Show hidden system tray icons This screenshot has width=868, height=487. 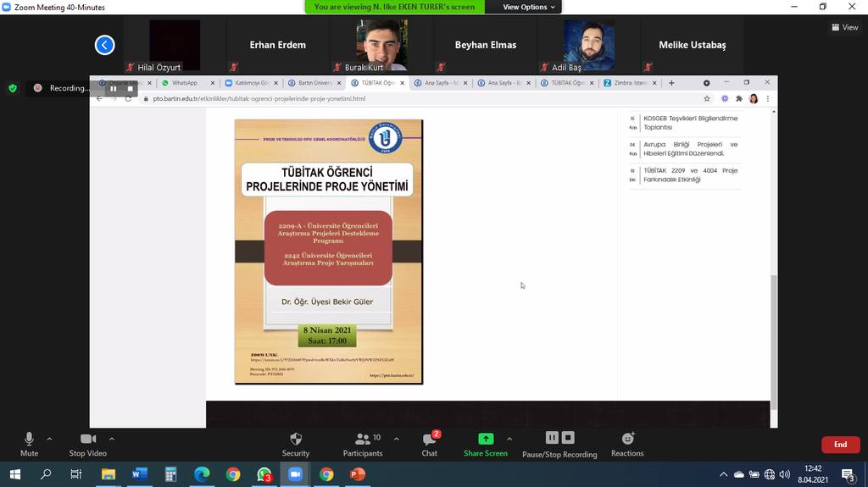(723, 474)
